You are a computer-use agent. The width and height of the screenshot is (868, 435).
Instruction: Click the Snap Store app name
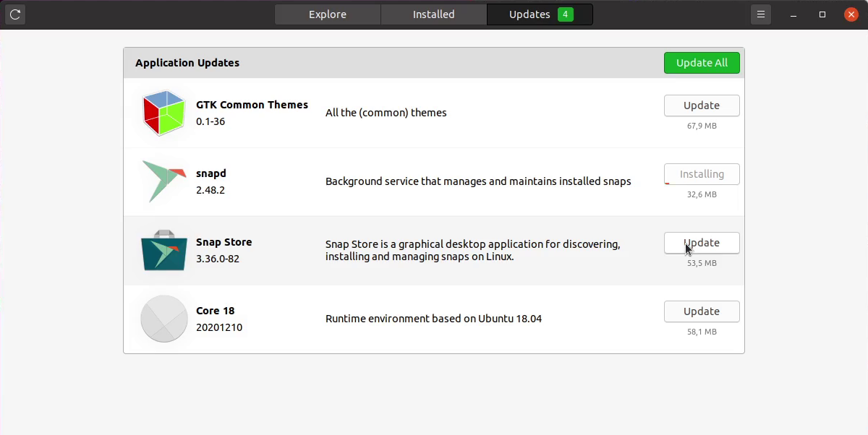[224, 242]
